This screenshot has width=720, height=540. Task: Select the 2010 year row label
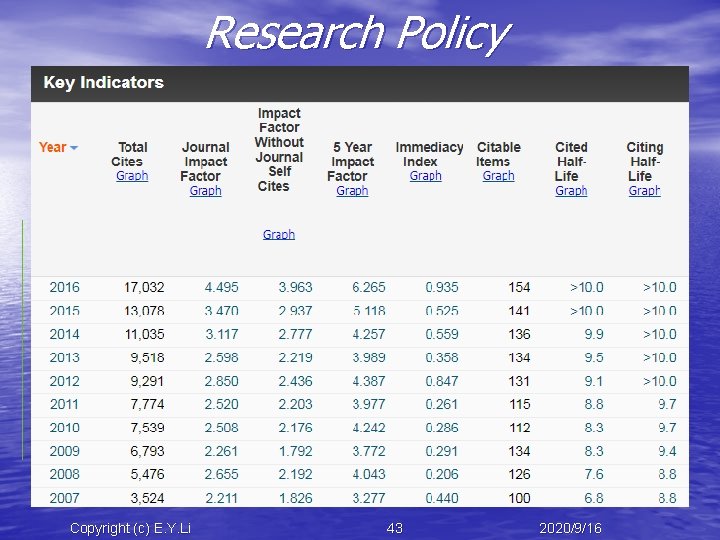[64, 428]
